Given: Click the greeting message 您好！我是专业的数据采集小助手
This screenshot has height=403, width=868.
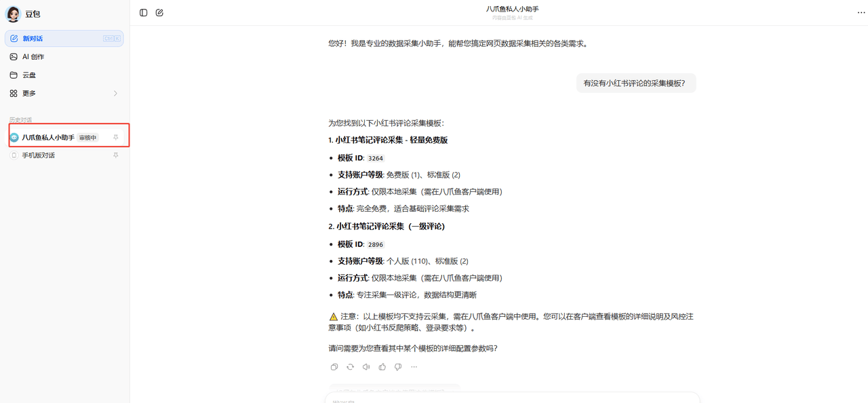Looking at the screenshot, I should coord(458,43).
